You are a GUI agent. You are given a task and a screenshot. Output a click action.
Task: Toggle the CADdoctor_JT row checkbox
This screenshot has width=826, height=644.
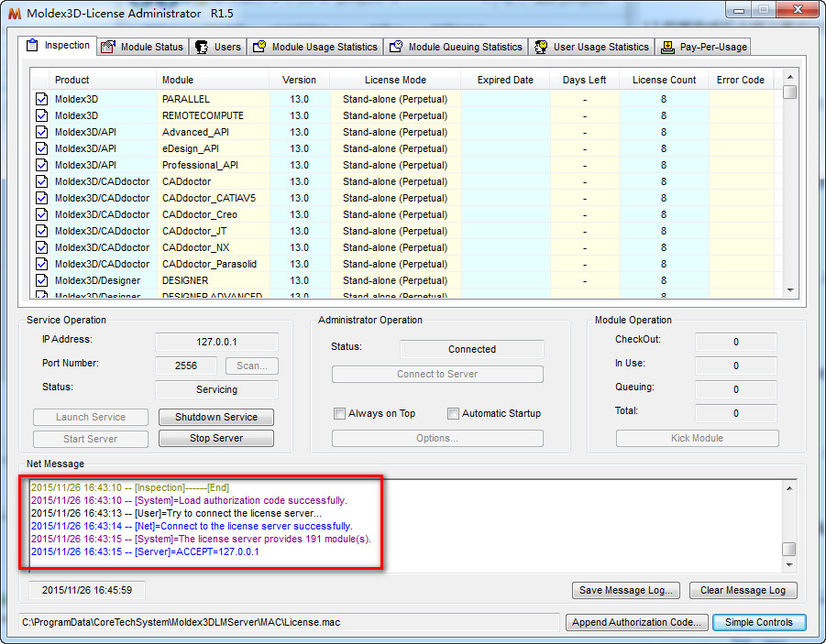coord(41,231)
